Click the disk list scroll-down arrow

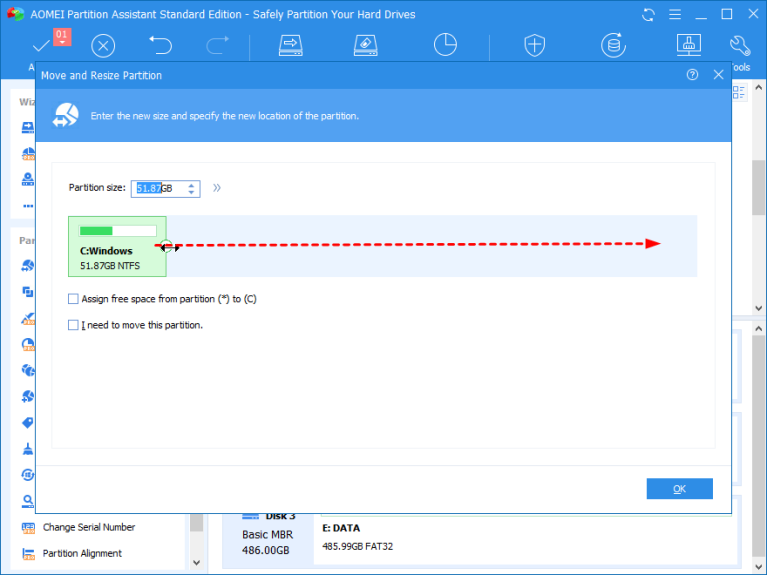point(759,567)
